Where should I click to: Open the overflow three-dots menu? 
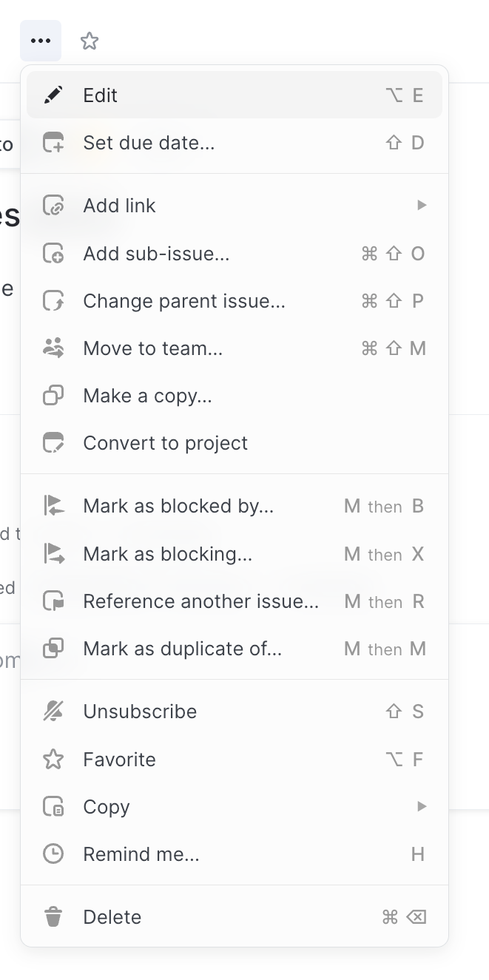click(41, 41)
